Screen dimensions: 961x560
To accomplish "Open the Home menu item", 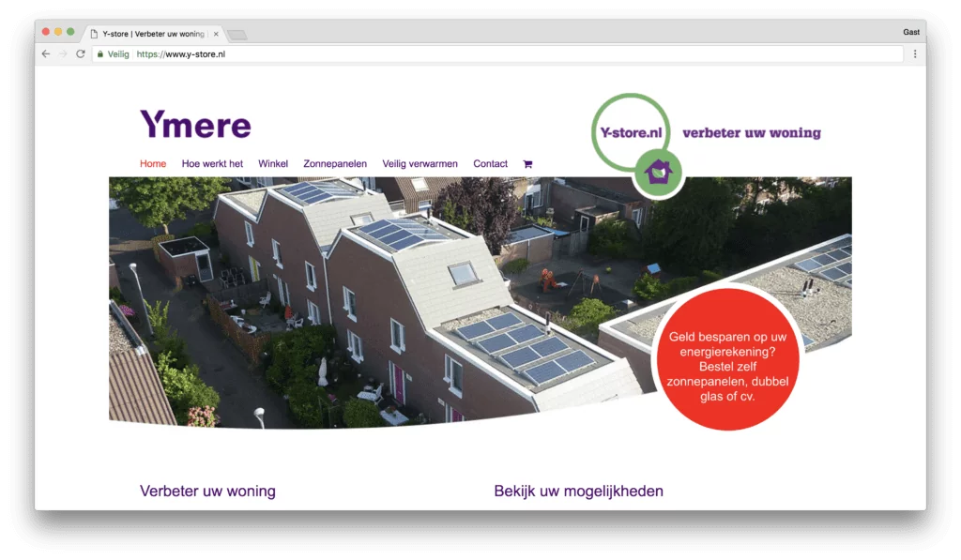I will coord(153,164).
